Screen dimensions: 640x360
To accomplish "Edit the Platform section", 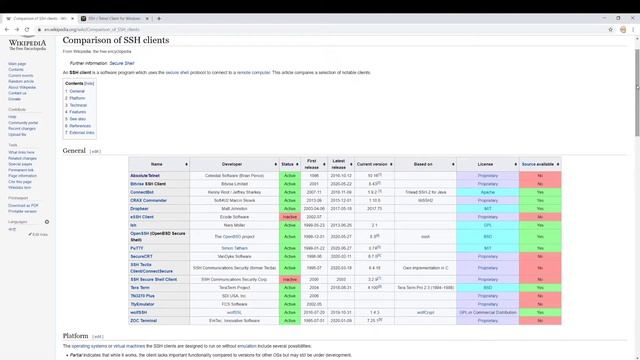I will pyautogui.click(x=98, y=337).
